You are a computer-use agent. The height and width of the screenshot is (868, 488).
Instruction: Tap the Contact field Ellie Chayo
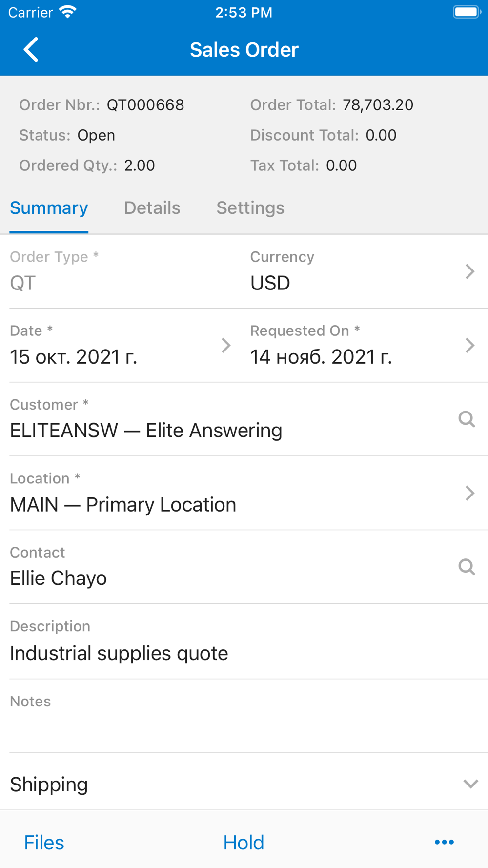tap(58, 579)
